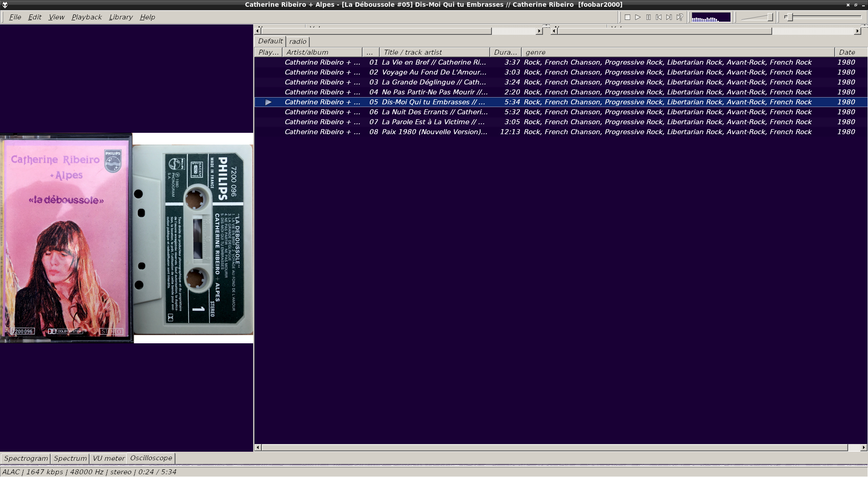Open the Help menu
This screenshot has height=477, width=868.
point(147,17)
